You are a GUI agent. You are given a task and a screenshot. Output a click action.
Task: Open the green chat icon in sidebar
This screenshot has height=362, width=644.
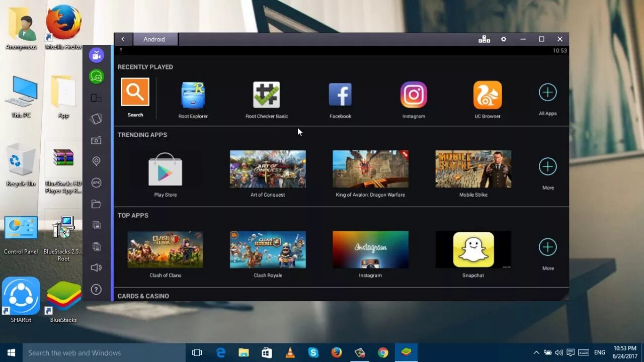tap(96, 76)
